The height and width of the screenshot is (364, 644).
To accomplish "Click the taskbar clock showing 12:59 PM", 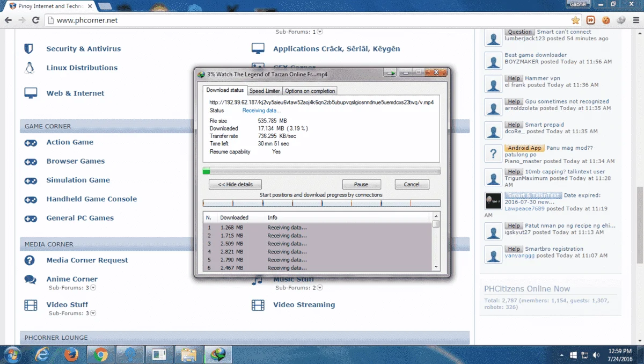I will pos(620,354).
